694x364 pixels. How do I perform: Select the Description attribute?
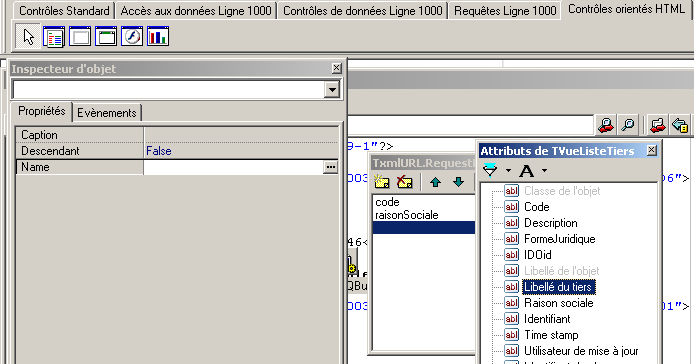pos(551,223)
